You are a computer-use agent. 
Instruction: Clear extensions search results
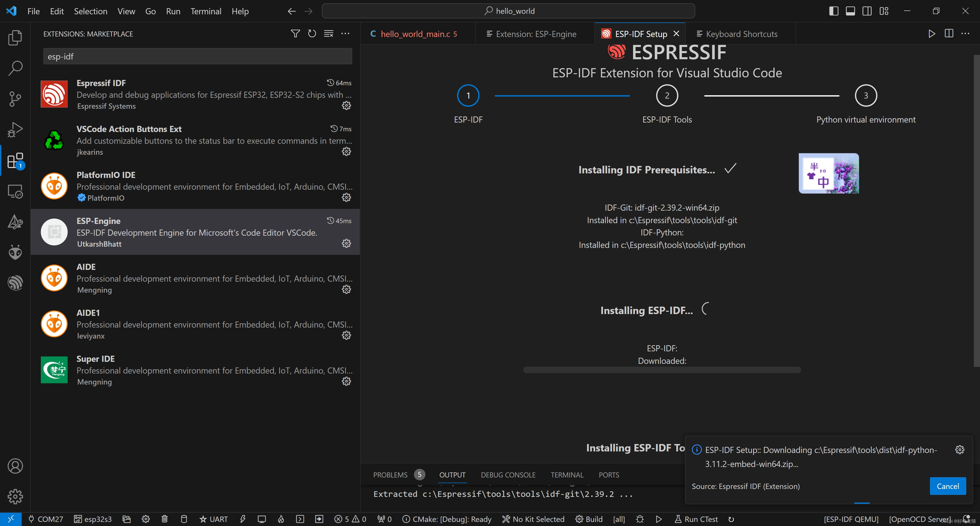pos(329,33)
